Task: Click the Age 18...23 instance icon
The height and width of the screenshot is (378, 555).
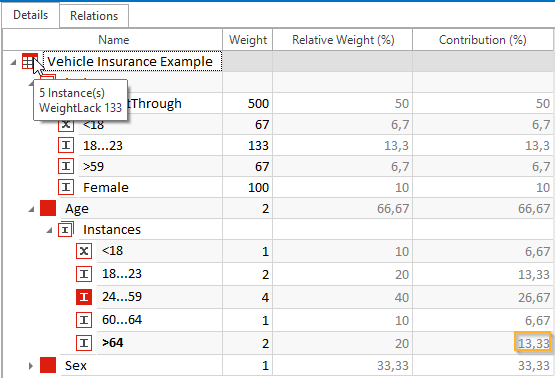Action: (x=84, y=274)
